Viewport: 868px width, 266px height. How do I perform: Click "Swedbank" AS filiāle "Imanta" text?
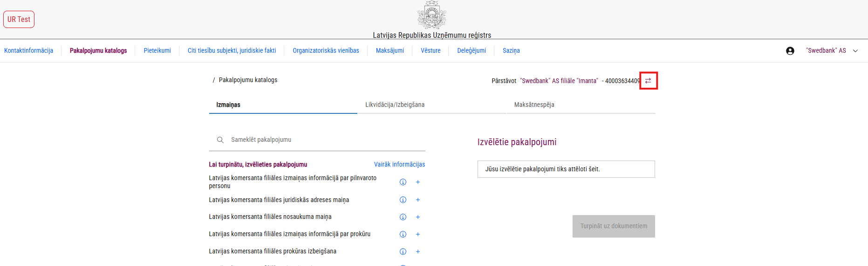pos(559,81)
